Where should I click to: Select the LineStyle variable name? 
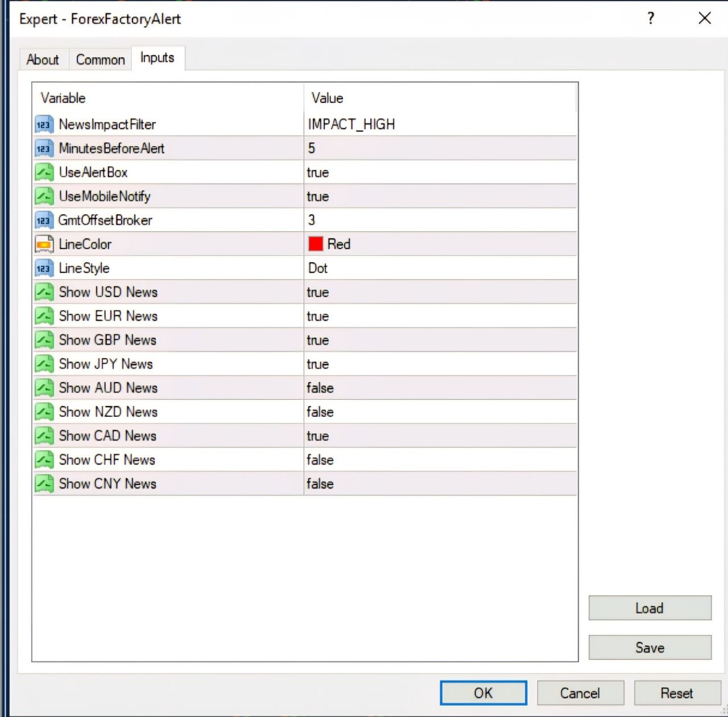click(x=84, y=268)
